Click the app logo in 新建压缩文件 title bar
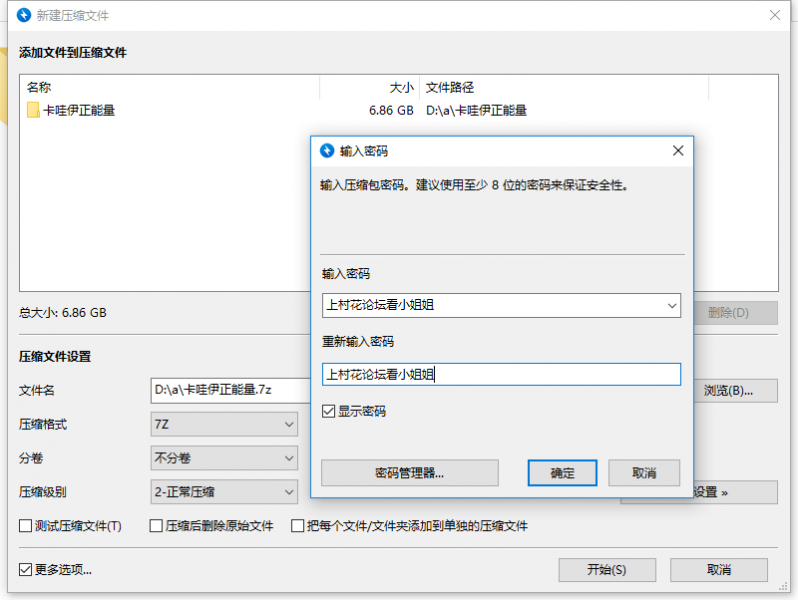Viewport: 798px width, 600px height. [x=25, y=15]
